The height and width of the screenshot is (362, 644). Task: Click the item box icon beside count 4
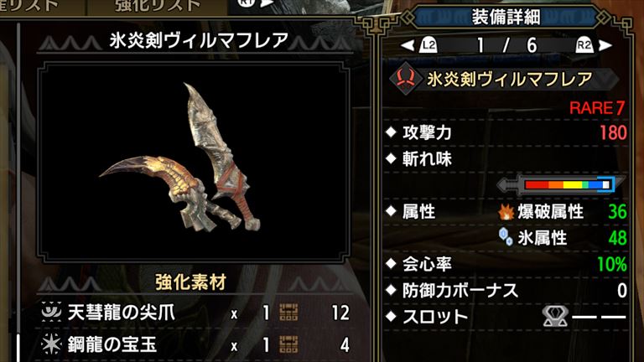point(288,344)
